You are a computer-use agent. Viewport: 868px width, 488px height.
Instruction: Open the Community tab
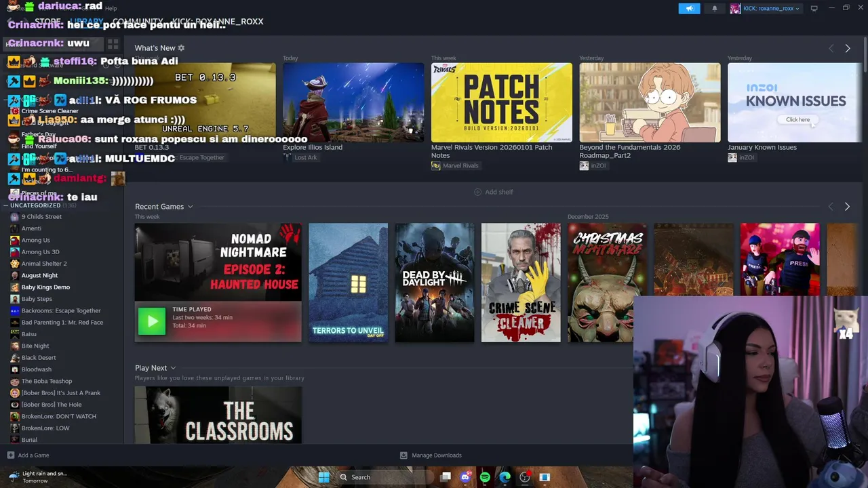click(x=138, y=22)
